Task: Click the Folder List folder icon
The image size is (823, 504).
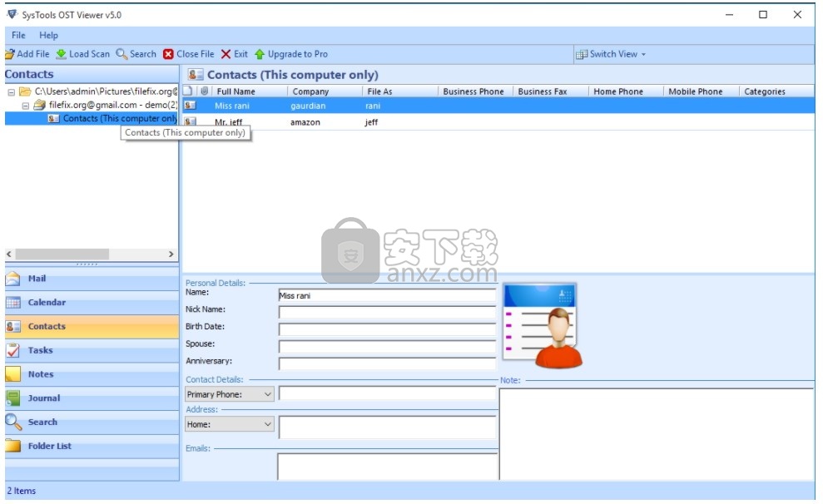Action: click(x=13, y=446)
